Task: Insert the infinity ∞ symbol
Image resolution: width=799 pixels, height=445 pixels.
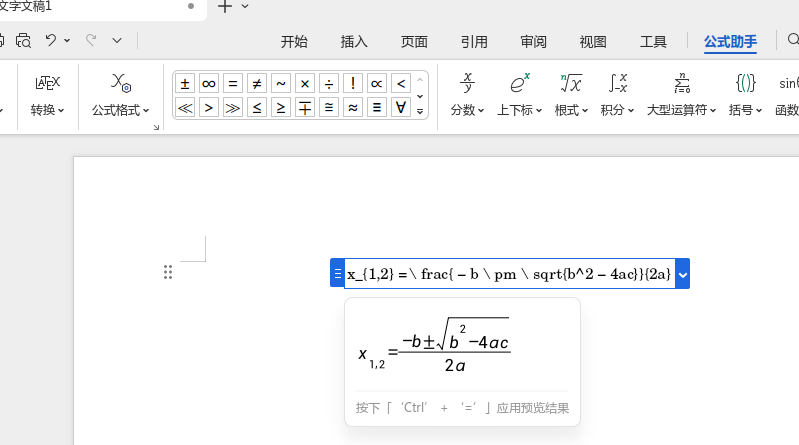Action: click(209, 84)
